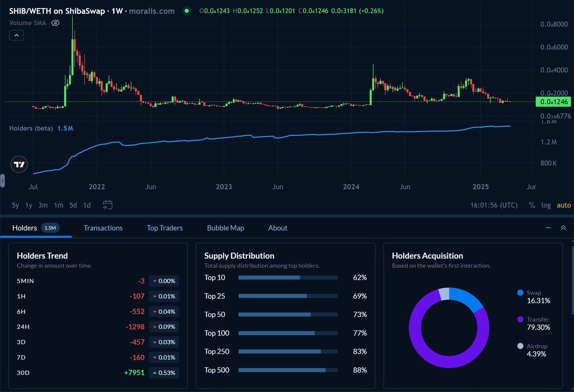Screen dimensions: 574x392
Task: Click the green market status dot
Action: [187, 11]
